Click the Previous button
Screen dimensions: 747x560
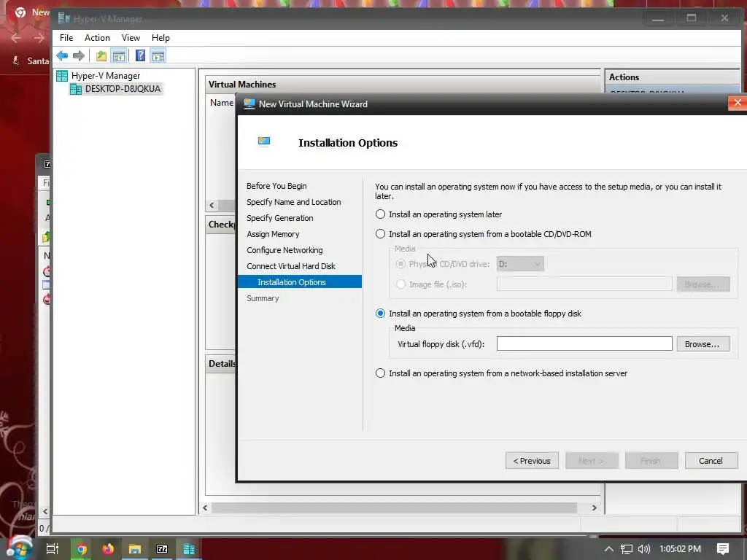pos(532,461)
